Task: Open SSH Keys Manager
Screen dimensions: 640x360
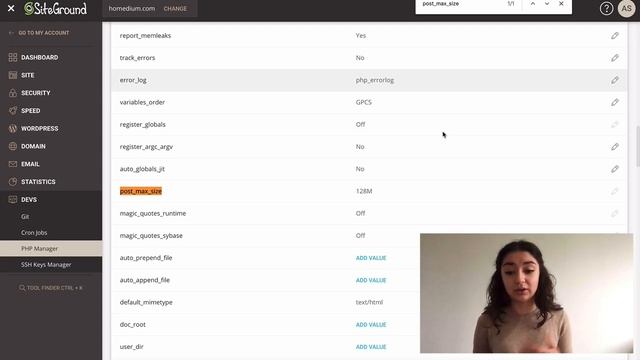Action: coord(46,264)
